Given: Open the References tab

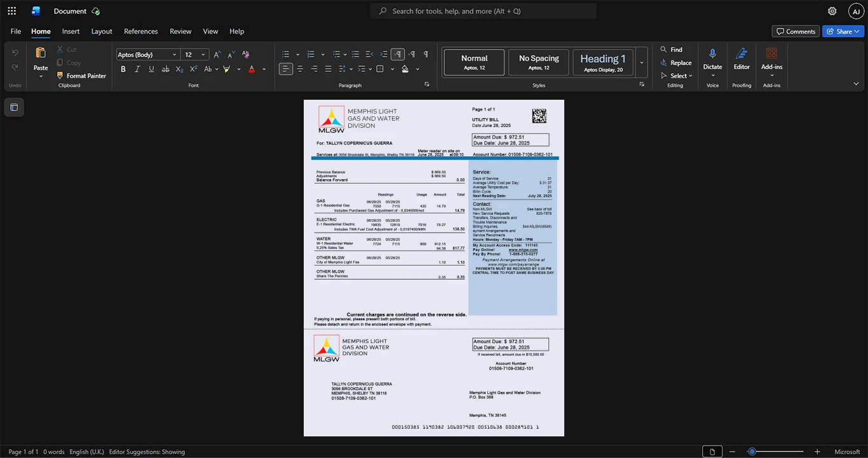Looking at the screenshot, I should (140, 31).
